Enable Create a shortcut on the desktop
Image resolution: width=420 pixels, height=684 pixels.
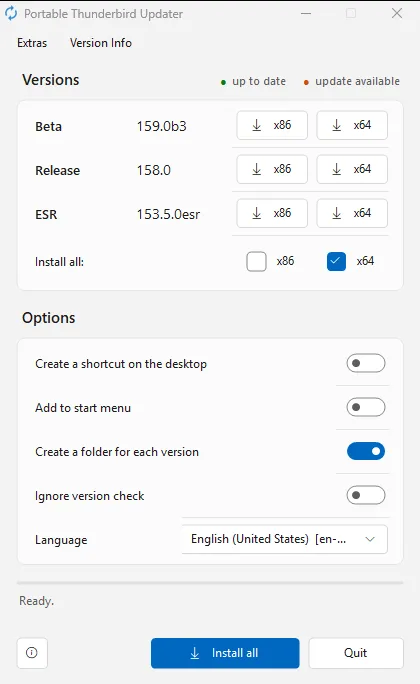point(366,363)
